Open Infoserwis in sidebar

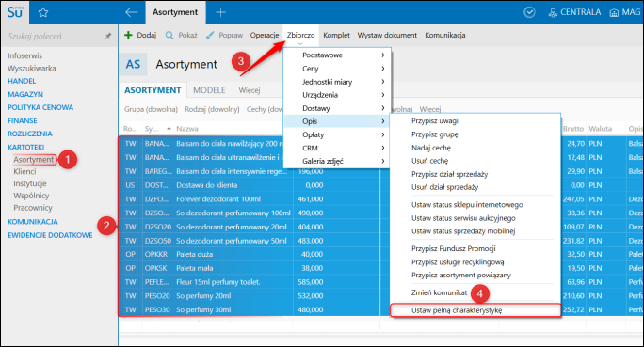pos(24,55)
